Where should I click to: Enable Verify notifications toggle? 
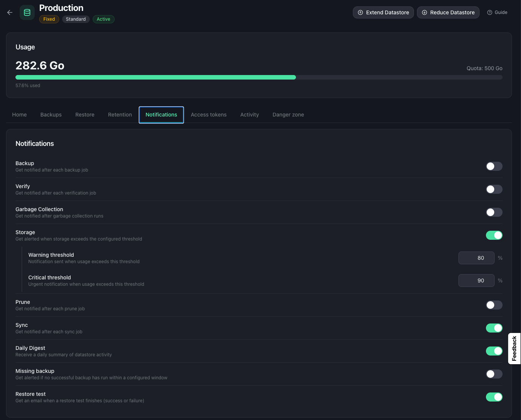pyautogui.click(x=494, y=189)
